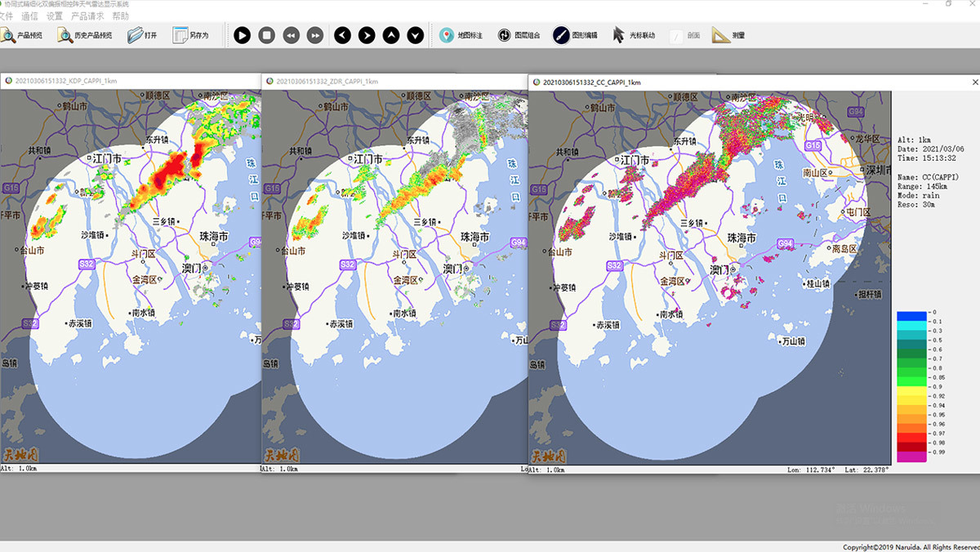Click the down arrow navigation button
The height and width of the screenshot is (552, 980).
pyautogui.click(x=416, y=35)
